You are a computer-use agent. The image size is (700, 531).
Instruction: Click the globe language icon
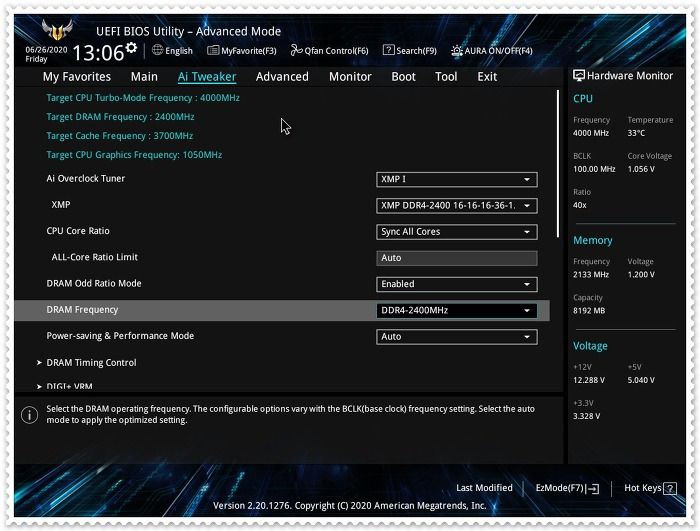(157, 50)
